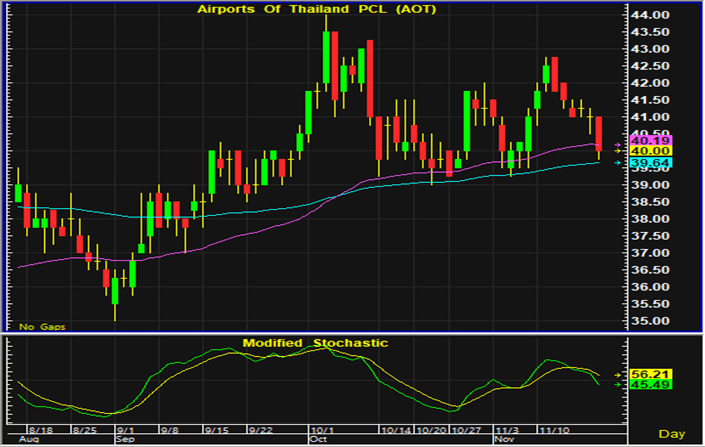The image size is (705, 447).
Task: Click the Sep month label
Action: (125, 438)
